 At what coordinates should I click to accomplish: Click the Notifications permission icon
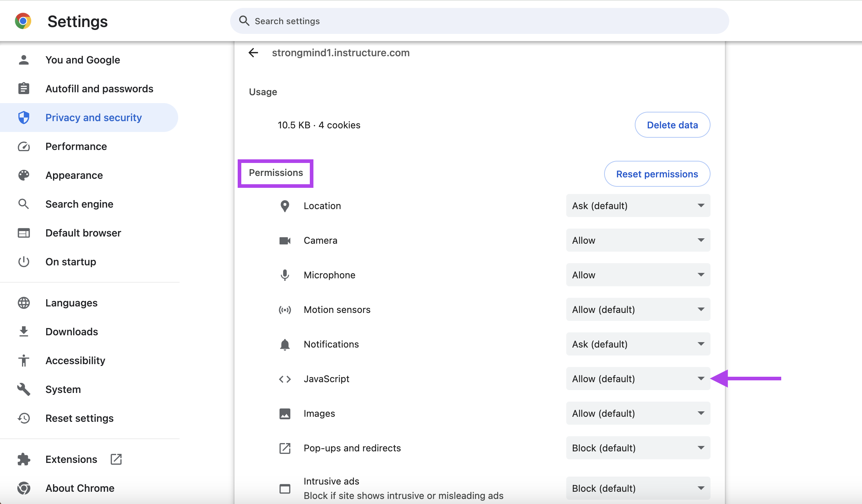point(285,344)
